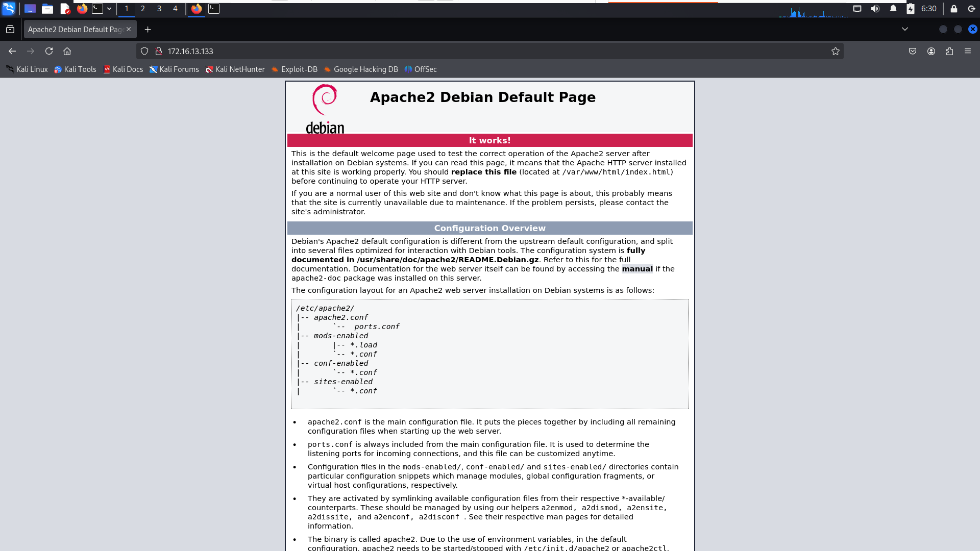The width and height of the screenshot is (980, 551).
Task: Switch to workspace 4
Action: point(175,9)
